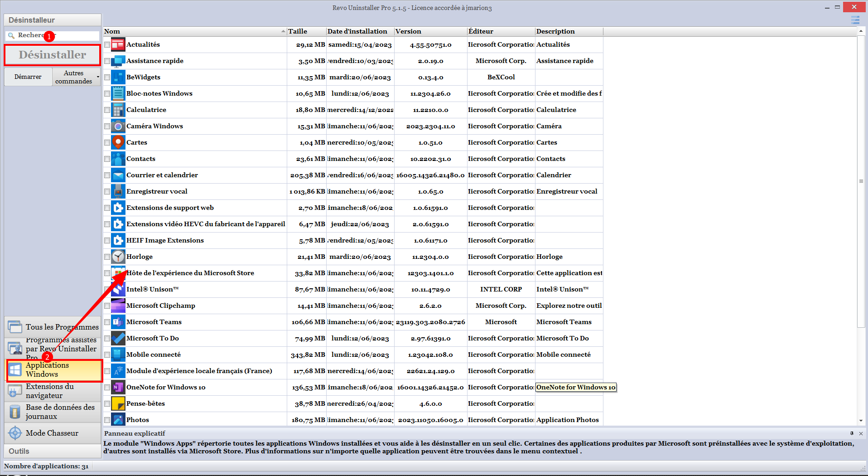
Task: Click the Bloc-notes Windows app icon
Action: pyautogui.click(x=118, y=93)
